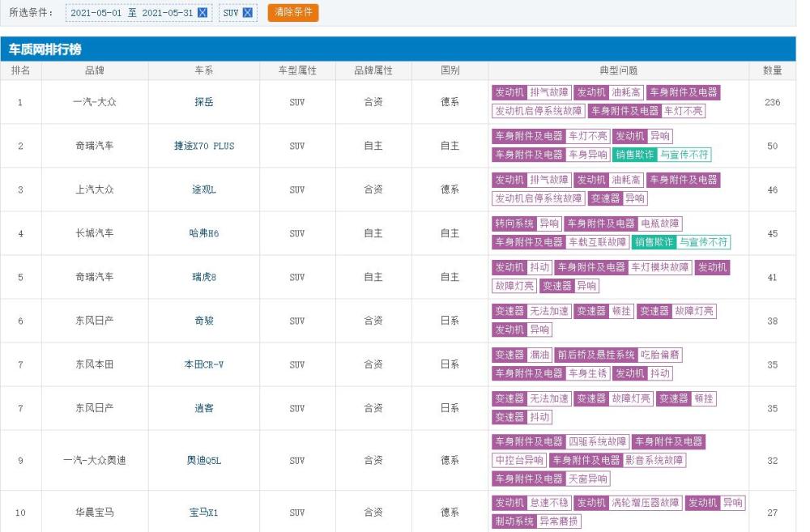Open the 奇骏 car series link
The height and width of the screenshot is (532, 810).
point(204,321)
